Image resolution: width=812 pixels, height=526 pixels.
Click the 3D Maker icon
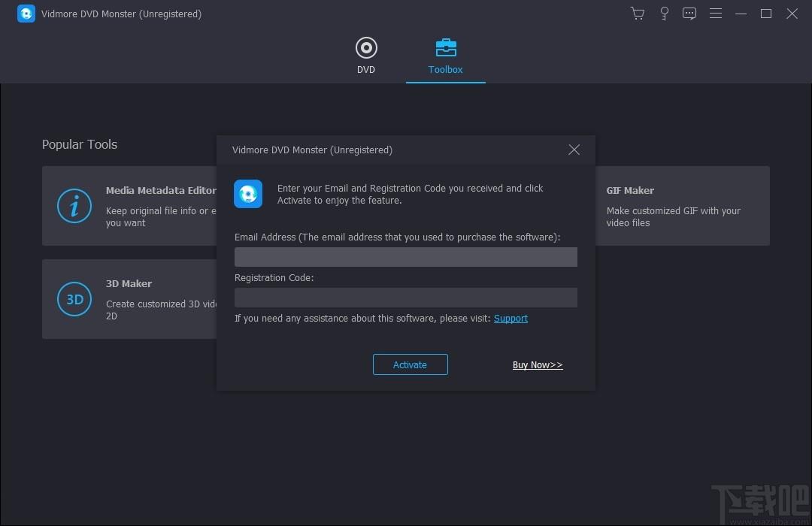click(74, 299)
